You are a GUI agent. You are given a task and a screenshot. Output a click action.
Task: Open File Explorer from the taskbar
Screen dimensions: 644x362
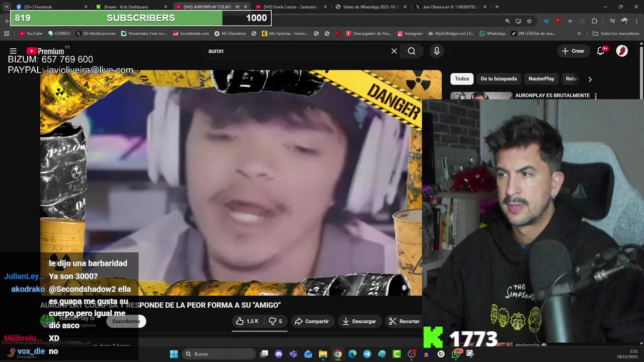click(x=323, y=354)
